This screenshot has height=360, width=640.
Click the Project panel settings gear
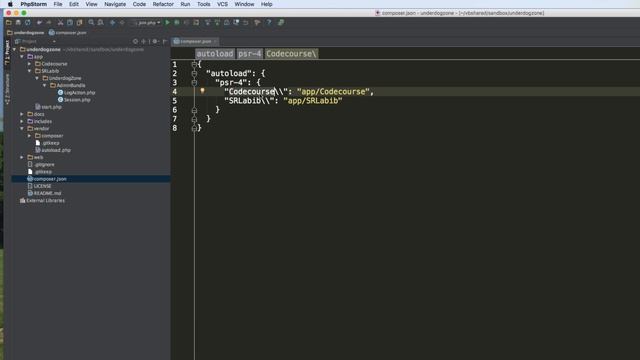point(155,41)
